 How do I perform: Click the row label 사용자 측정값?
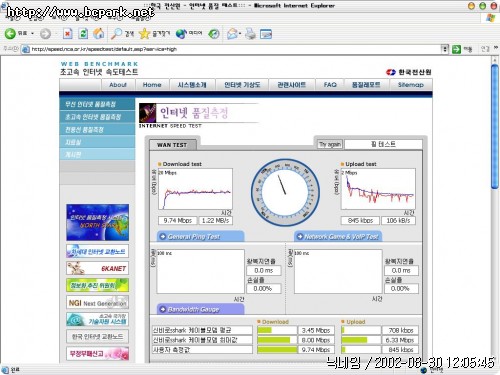[x=202, y=349]
